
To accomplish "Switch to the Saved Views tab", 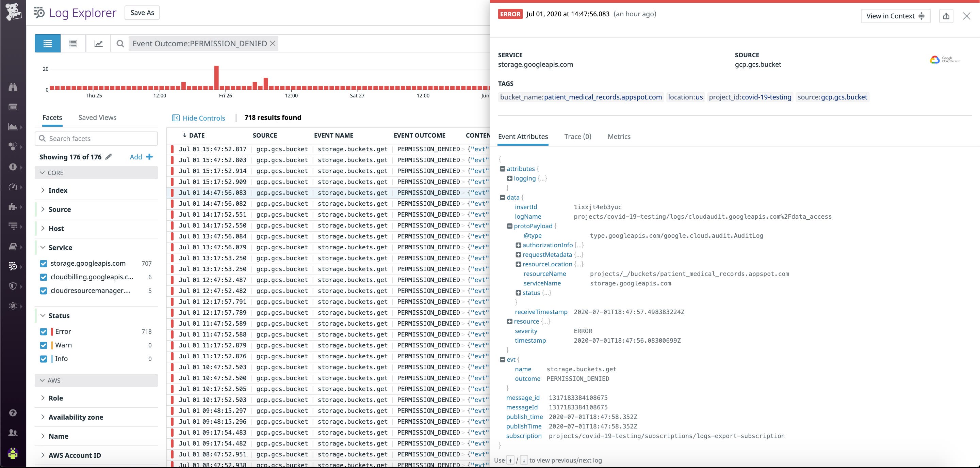I will (x=97, y=117).
